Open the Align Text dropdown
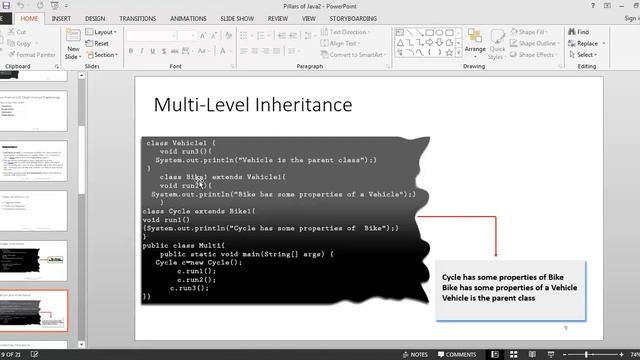 (340, 43)
